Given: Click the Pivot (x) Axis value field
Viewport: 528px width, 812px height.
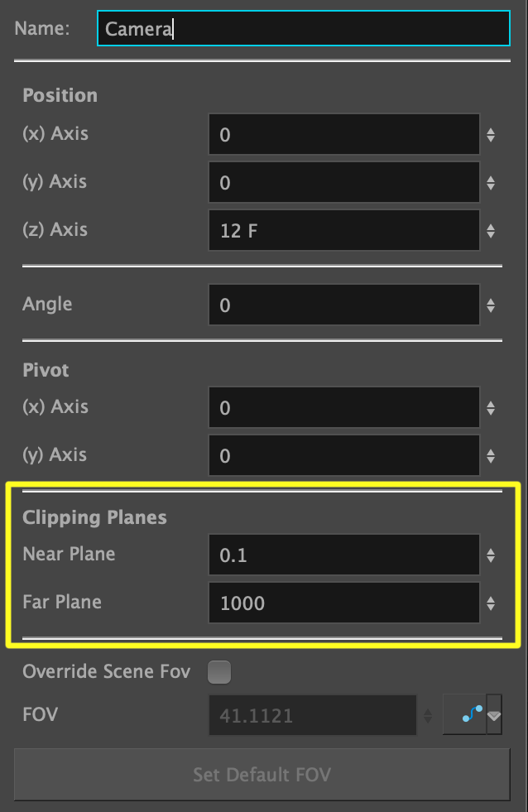Looking at the screenshot, I should click(344, 408).
